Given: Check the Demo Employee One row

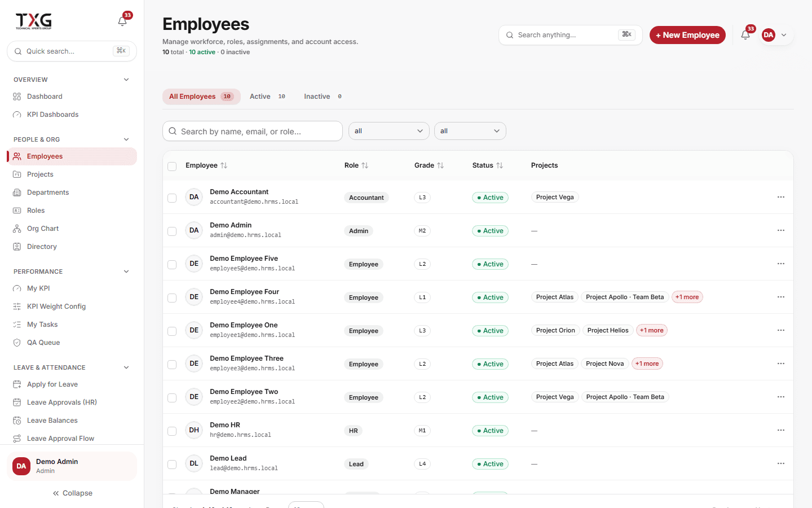Looking at the screenshot, I should [x=172, y=331].
